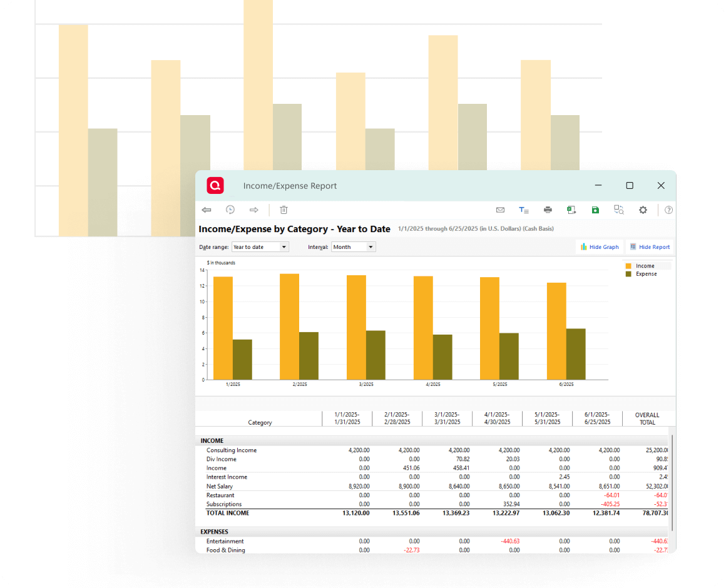Click the back navigation arrow

207,210
